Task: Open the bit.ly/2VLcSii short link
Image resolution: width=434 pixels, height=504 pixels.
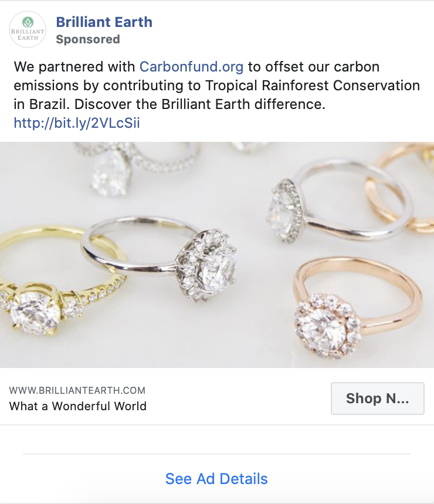Action: coord(77,123)
